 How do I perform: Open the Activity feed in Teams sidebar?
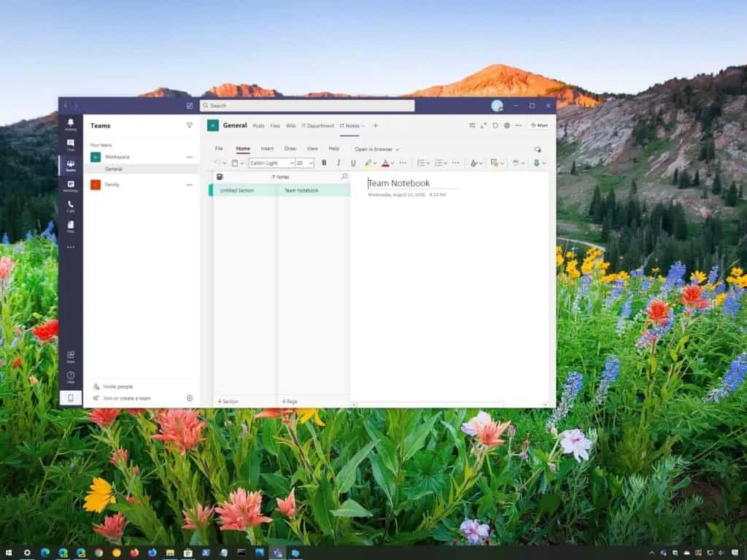pos(71,124)
